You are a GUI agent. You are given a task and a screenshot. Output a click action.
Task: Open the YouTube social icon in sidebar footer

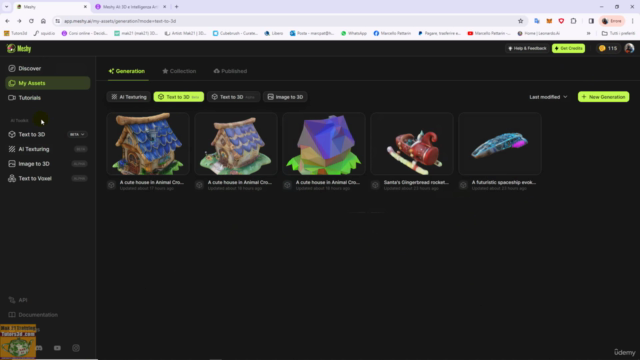(x=57, y=348)
